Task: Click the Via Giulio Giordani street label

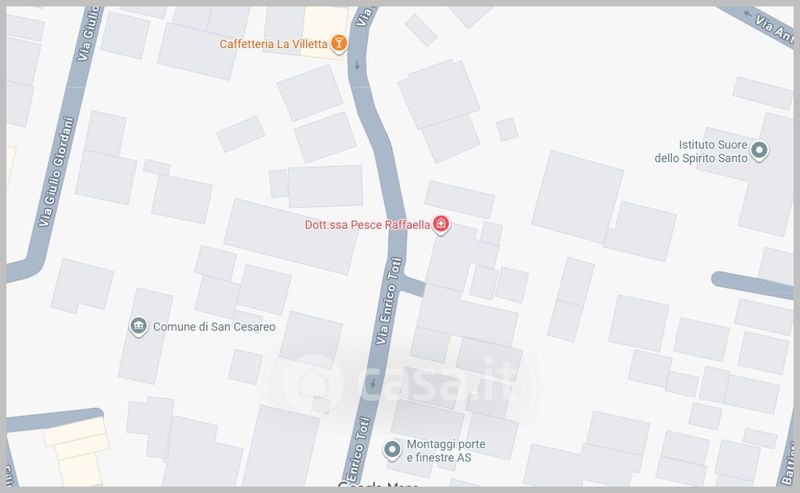Action: (x=56, y=172)
